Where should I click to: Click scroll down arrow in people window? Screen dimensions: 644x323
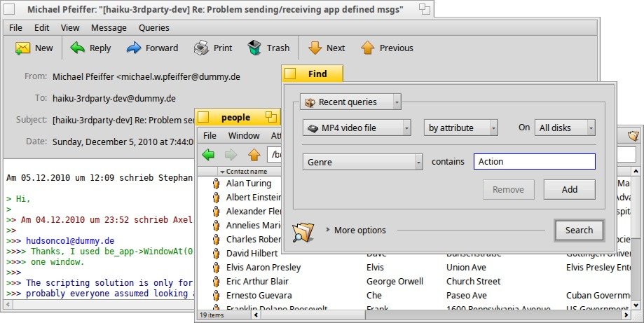[636, 305]
